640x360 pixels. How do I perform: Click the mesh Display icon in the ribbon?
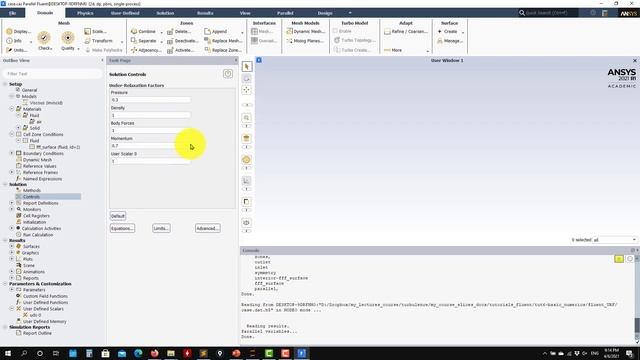click(9, 31)
